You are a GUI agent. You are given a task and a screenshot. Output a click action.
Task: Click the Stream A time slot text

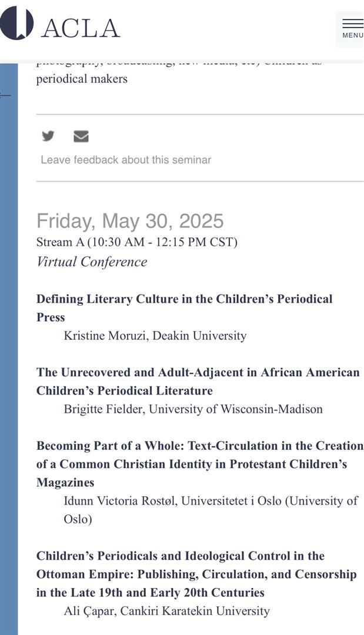(x=137, y=242)
